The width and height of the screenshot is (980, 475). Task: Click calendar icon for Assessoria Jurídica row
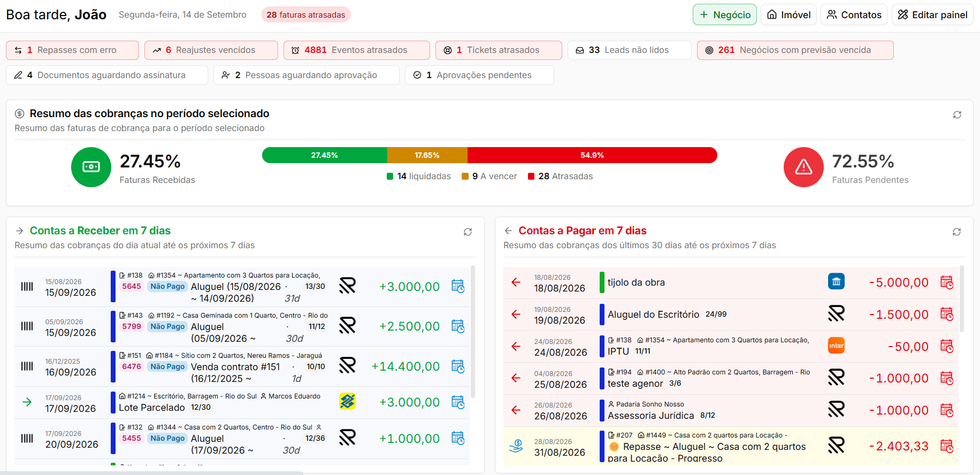(x=947, y=410)
